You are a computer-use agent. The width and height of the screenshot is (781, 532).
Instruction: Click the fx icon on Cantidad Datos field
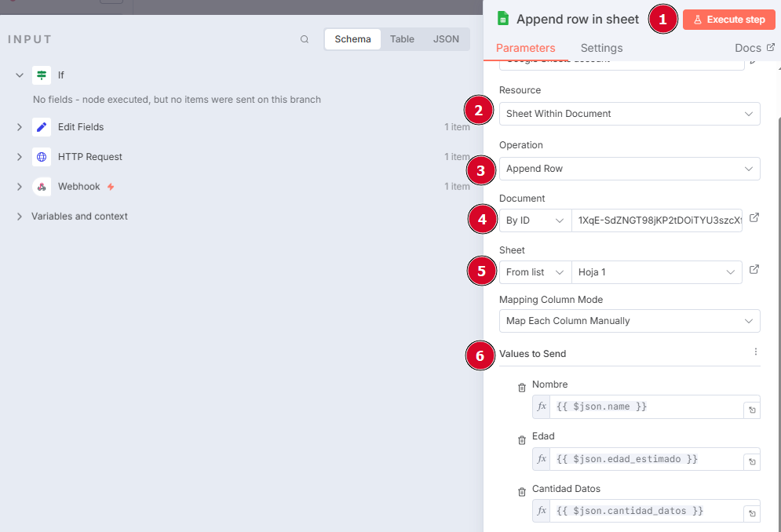pos(542,511)
